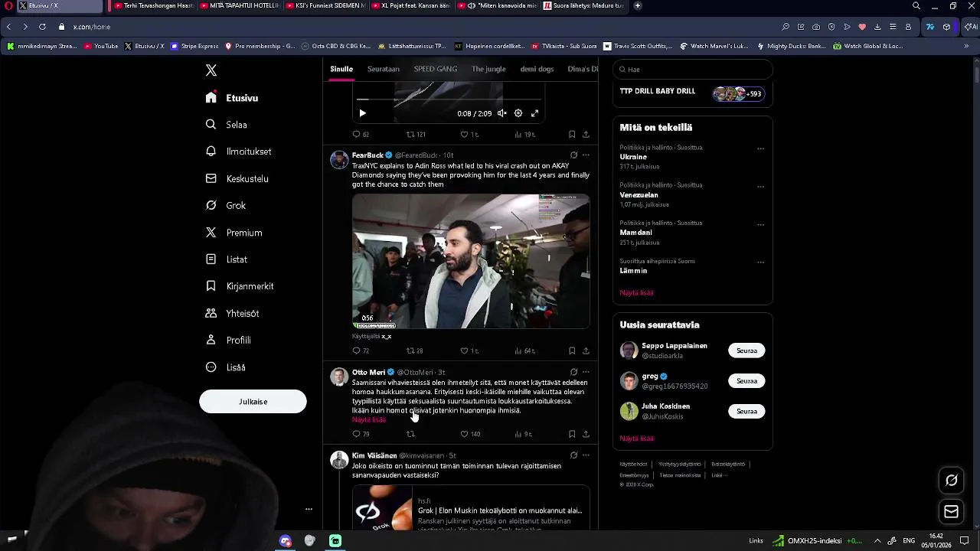Click the Julkaise post button
The width and height of the screenshot is (980, 551).
click(253, 402)
